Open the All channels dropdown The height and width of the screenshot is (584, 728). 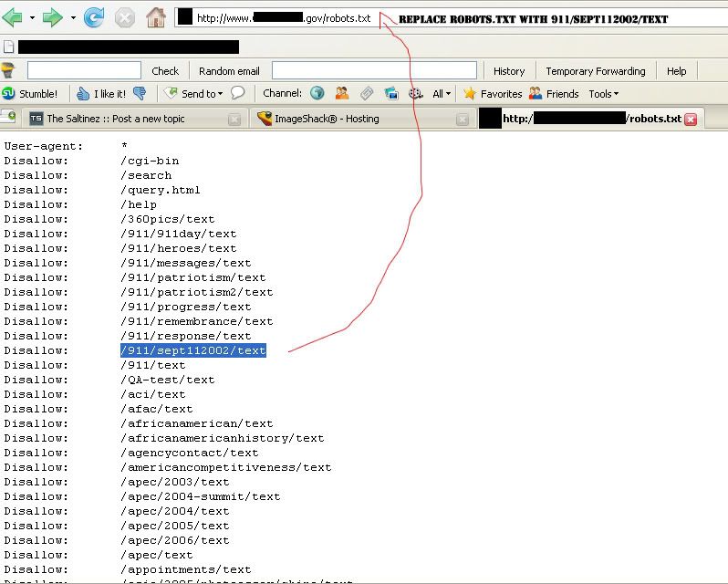(x=442, y=93)
